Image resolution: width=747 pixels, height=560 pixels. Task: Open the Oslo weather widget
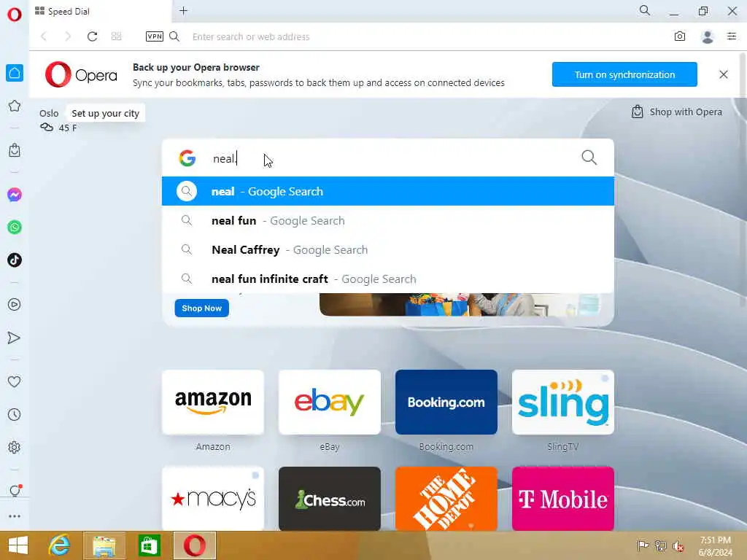pyautogui.click(x=58, y=120)
